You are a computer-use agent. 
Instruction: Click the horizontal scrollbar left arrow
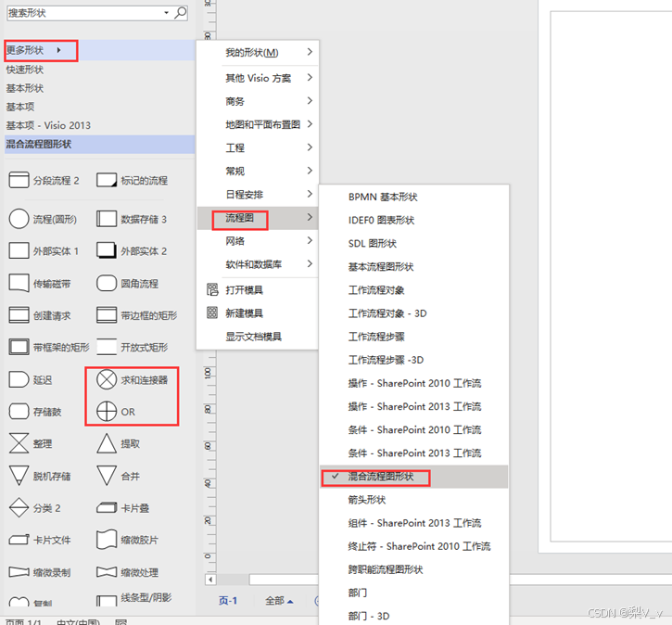(210, 580)
